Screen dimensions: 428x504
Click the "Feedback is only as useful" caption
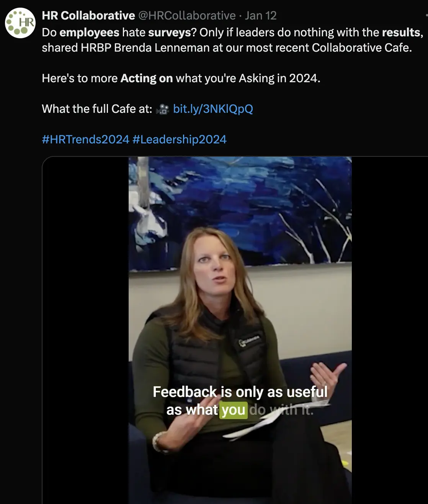[x=240, y=392]
